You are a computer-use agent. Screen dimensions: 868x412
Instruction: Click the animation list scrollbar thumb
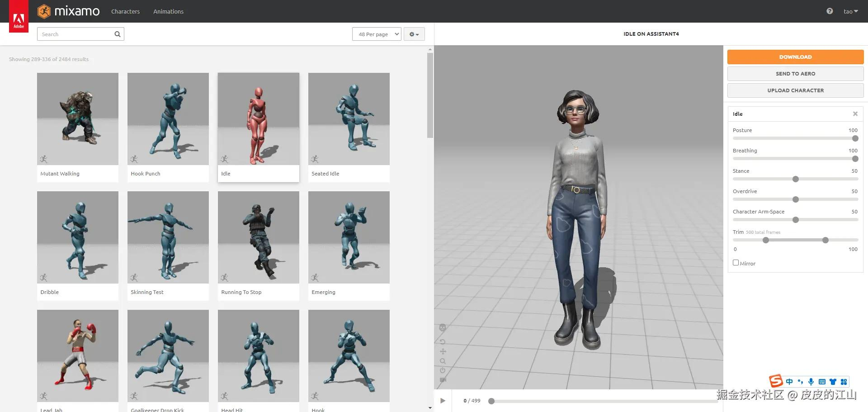pos(430,95)
